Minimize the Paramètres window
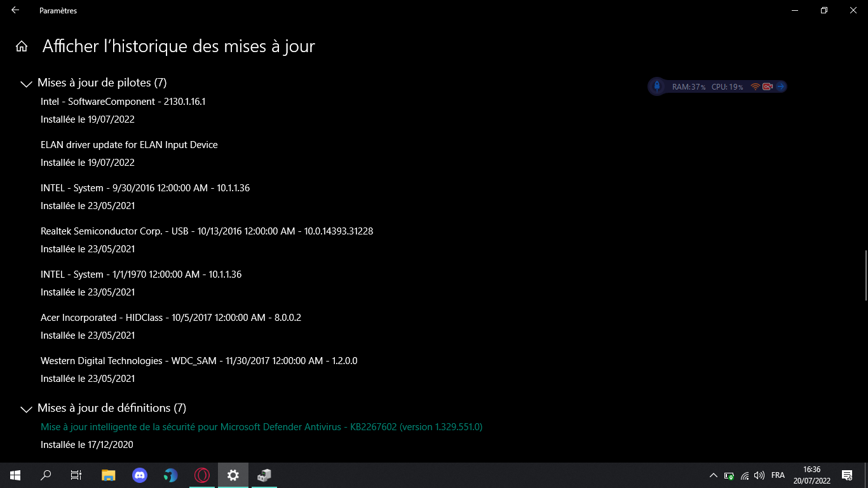868x488 pixels. (795, 10)
